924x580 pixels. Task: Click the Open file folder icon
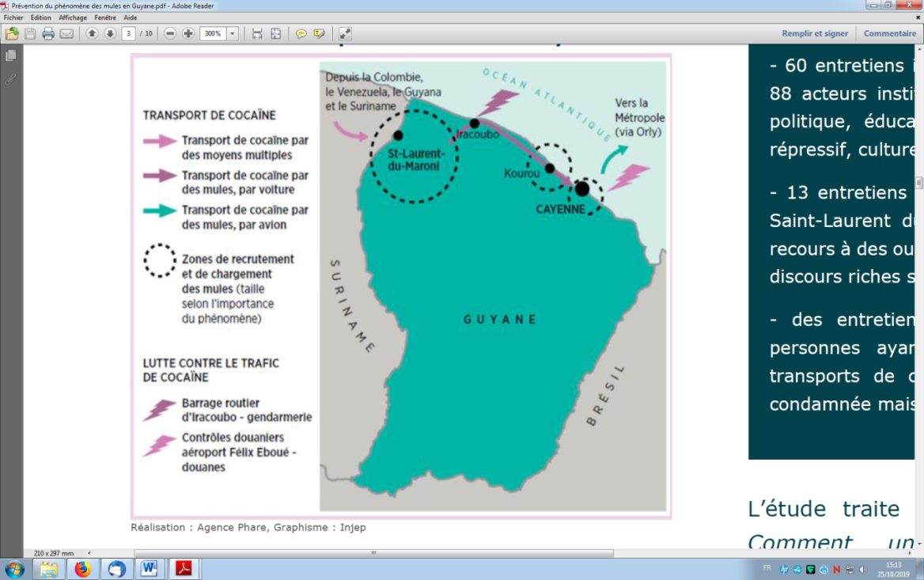point(12,33)
